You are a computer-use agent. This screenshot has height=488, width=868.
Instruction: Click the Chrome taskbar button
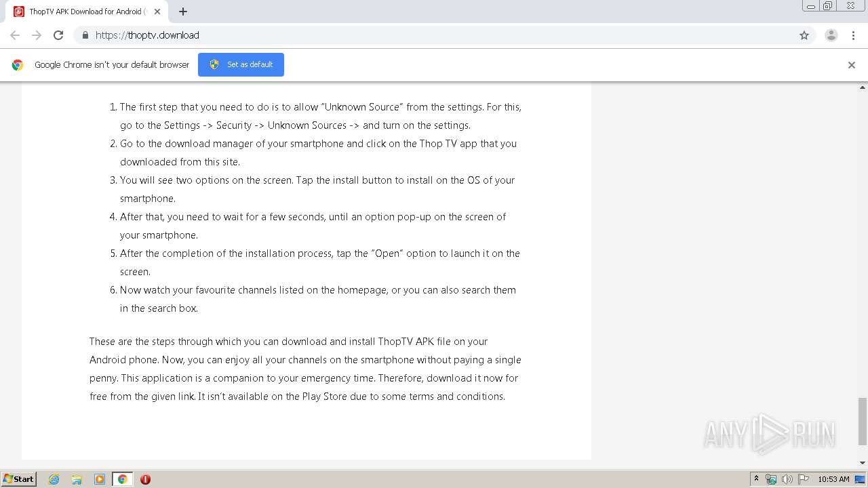(123, 479)
